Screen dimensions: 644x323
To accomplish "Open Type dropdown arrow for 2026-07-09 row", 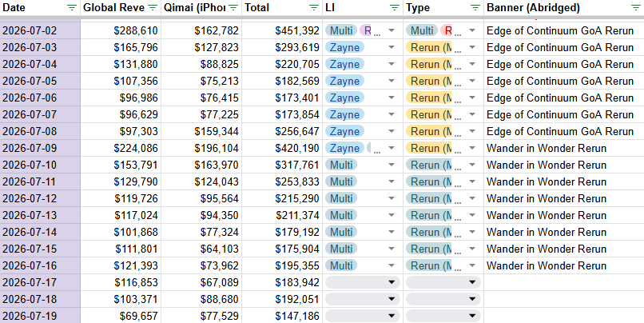I will pyautogui.click(x=472, y=149).
